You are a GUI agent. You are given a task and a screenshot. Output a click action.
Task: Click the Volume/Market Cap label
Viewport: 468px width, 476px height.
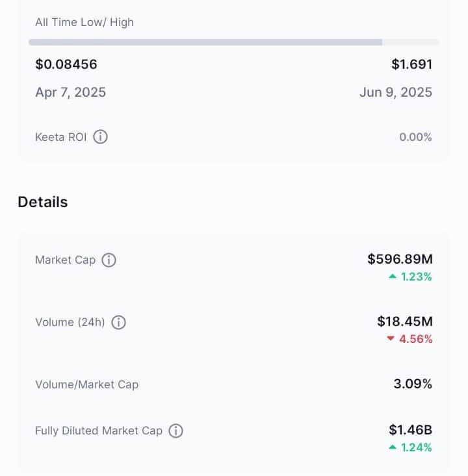[x=87, y=384]
